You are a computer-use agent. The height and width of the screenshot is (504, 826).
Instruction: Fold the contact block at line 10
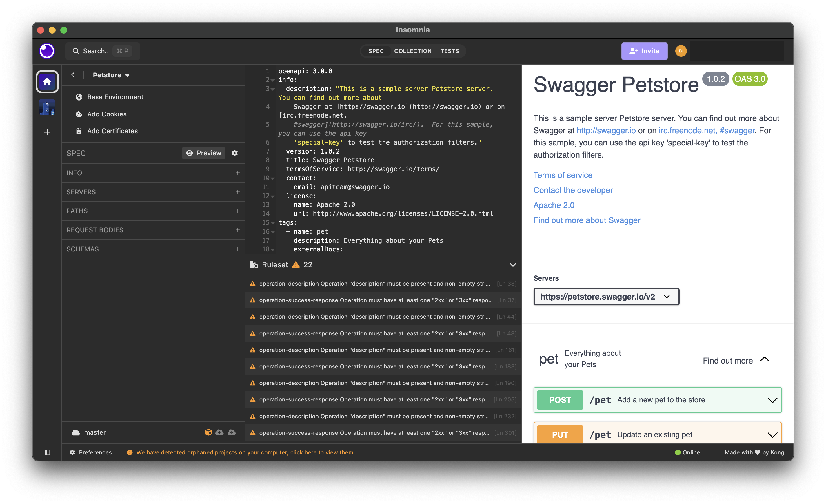[x=273, y=178]
